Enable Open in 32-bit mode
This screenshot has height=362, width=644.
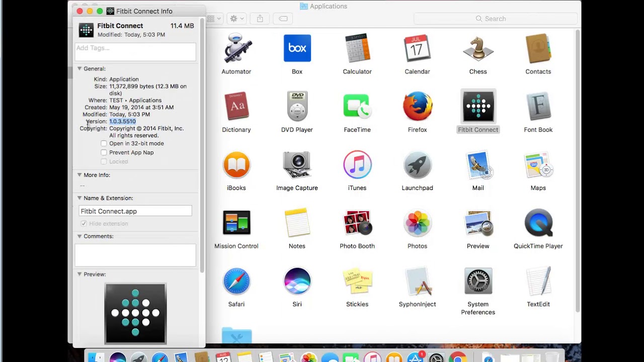click(104, 143)
